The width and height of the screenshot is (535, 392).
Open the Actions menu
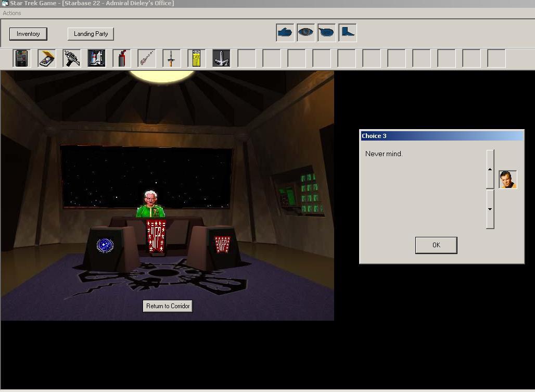(12, 13)
